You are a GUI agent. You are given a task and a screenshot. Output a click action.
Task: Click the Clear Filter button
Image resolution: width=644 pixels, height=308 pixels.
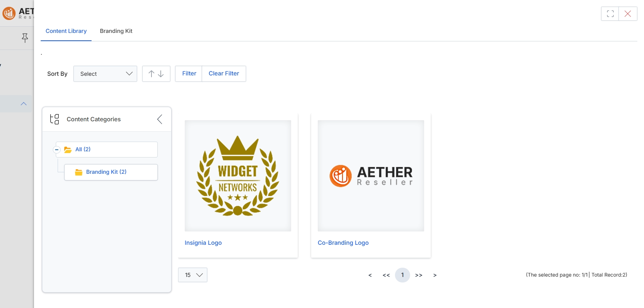[x=224, y=74]
